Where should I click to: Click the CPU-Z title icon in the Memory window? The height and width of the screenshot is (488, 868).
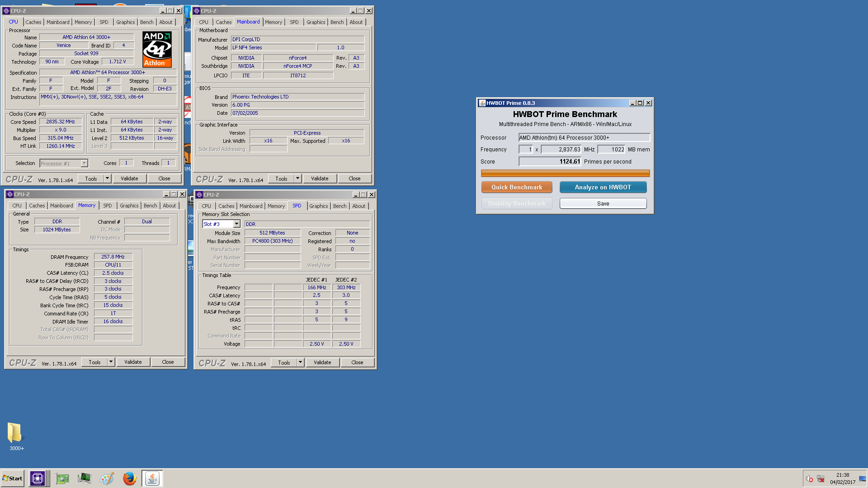click(x=10, y=194)
